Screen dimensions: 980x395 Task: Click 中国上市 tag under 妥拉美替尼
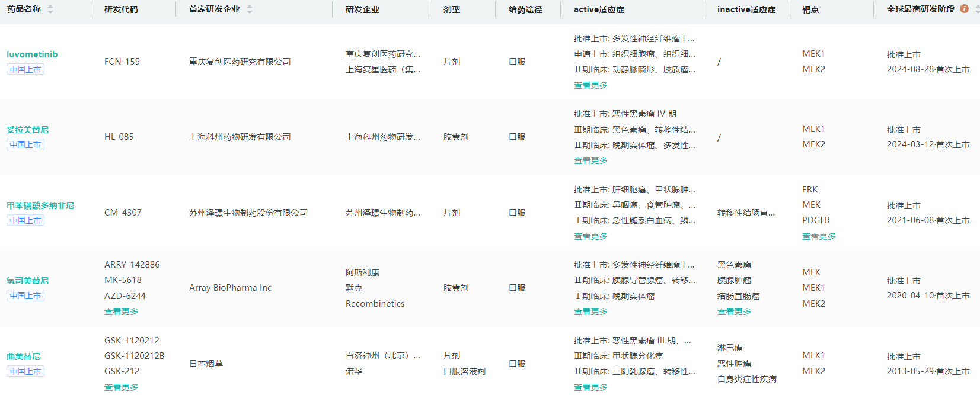tap(25, 144)
